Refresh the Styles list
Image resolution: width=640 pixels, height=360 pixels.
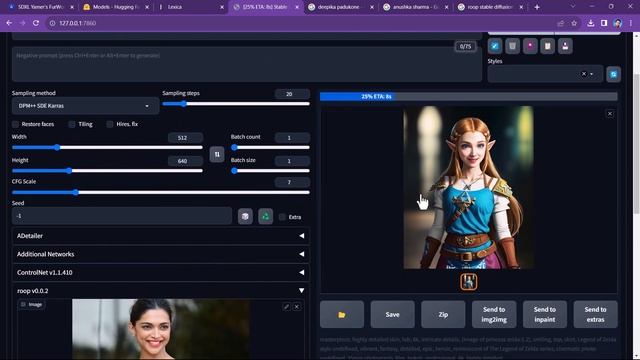[613, 74]
